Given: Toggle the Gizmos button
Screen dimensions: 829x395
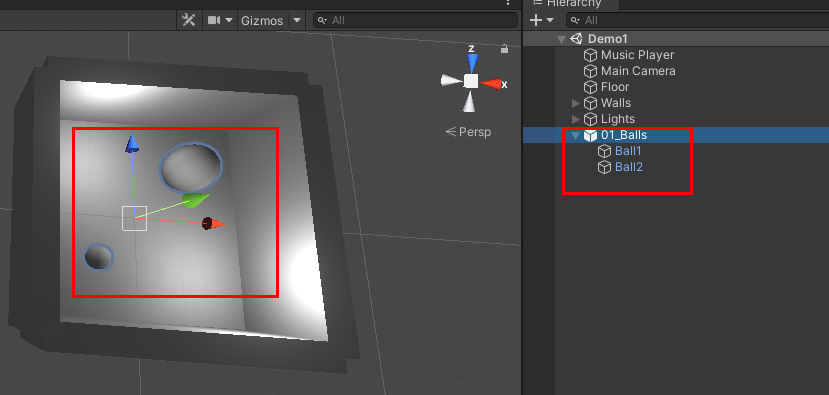Looking at the screenshot, I should tap(262, 21).
